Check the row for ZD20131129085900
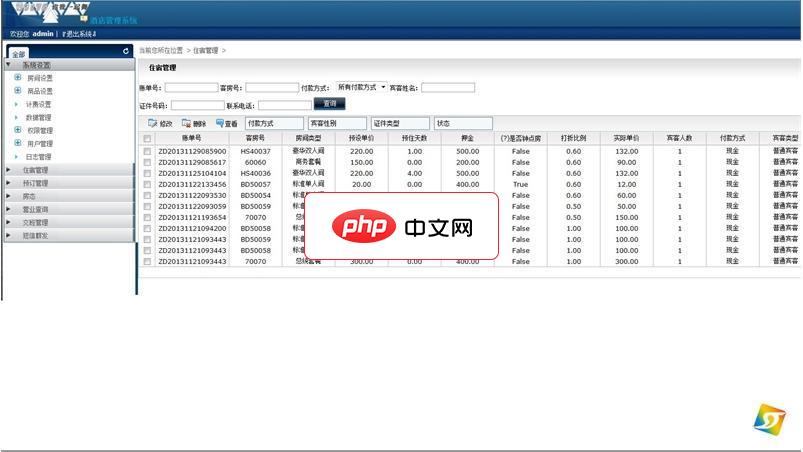Image resolution: width=803 pixels, height=452 pixels. (147, 151)
